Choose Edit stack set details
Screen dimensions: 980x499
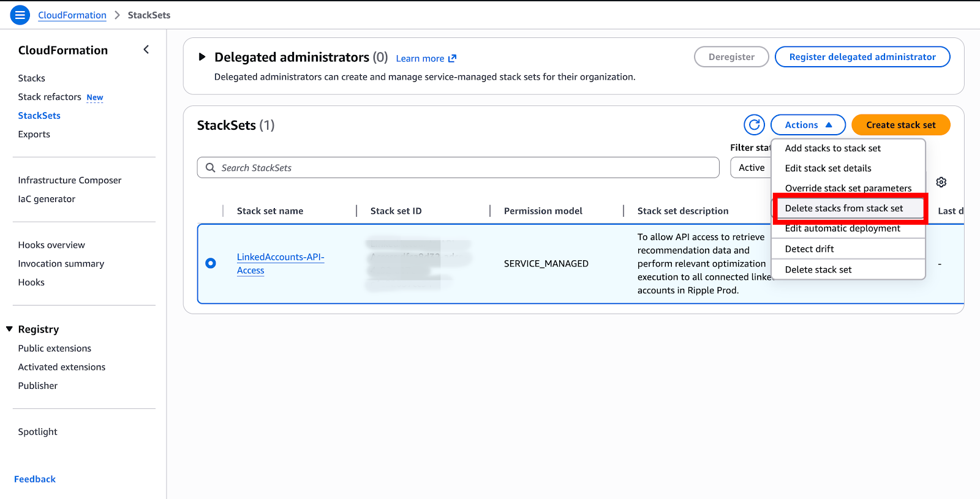[828, 168]
